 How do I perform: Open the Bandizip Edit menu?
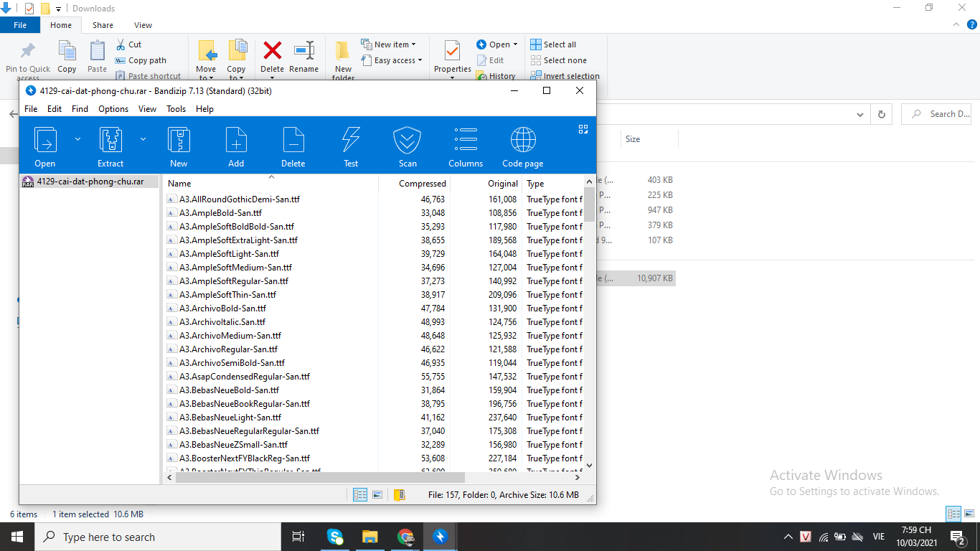click(x=55, y=109)
